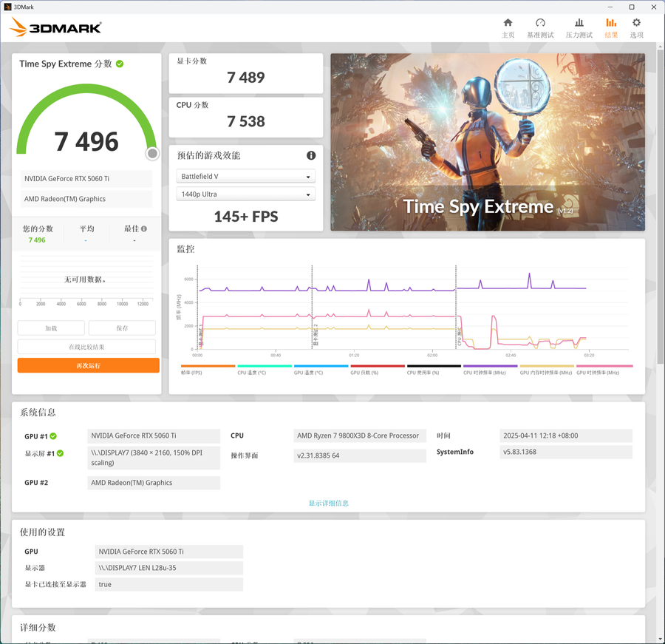
Task: Click the 无可用数据。 message
Action: point(85,279)
